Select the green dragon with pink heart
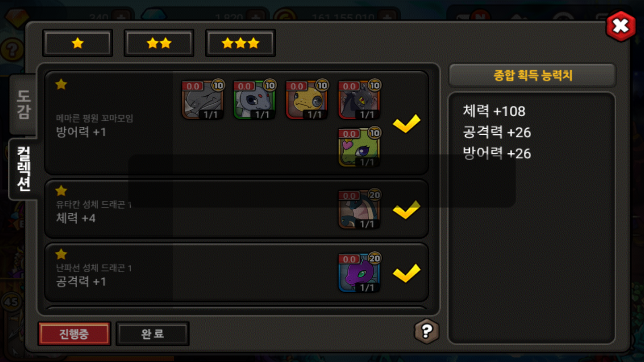Viewport: 644px width, 362px height. [359, 147]
